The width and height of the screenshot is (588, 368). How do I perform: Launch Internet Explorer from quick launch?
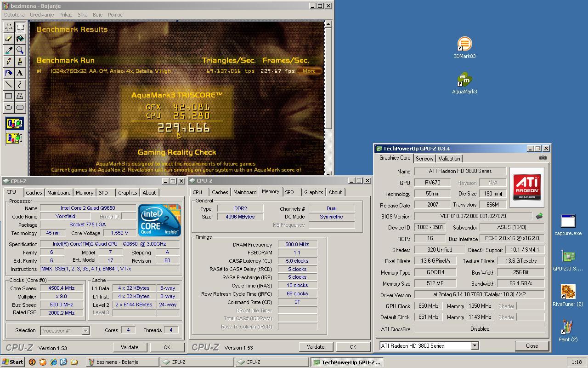(x=53, y=362)
